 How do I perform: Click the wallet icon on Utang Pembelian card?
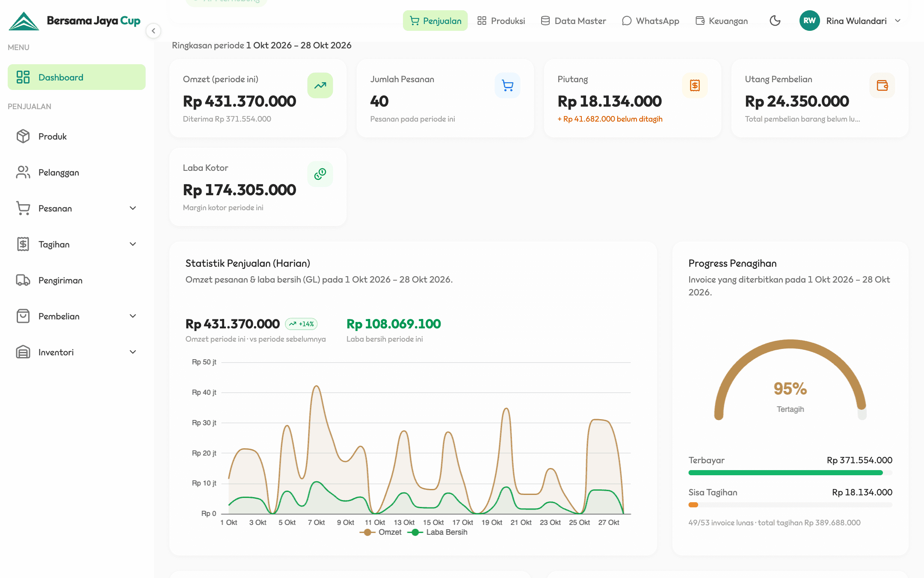(x=882, y=85)
